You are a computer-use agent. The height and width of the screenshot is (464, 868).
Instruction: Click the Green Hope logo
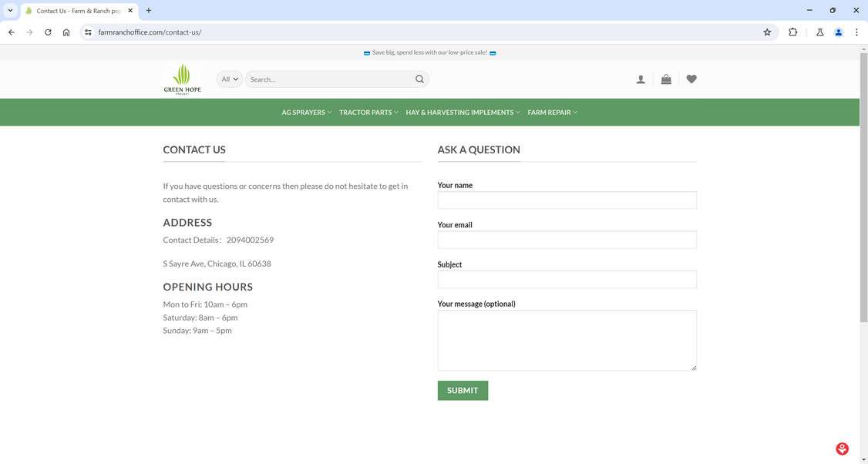pyautogui.click(x=182, y=79)
